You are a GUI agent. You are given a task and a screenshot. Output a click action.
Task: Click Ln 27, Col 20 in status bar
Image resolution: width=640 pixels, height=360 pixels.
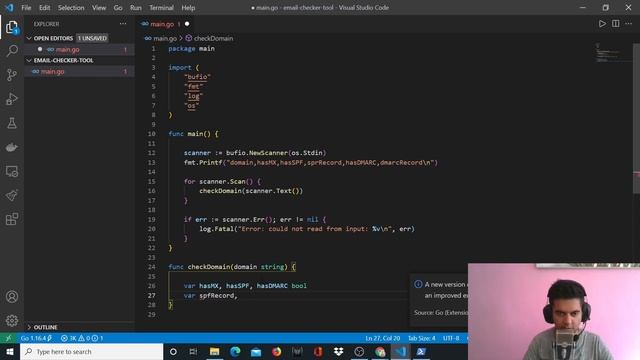pyautogui.click(x=382, y=338)
